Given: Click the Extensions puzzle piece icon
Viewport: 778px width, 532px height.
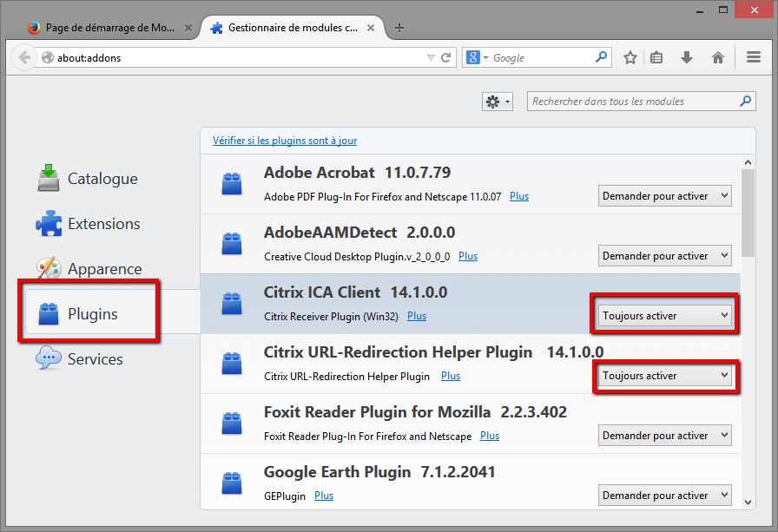Looking at the screenshot, I should pyautogui.click(x=49, y=223).
